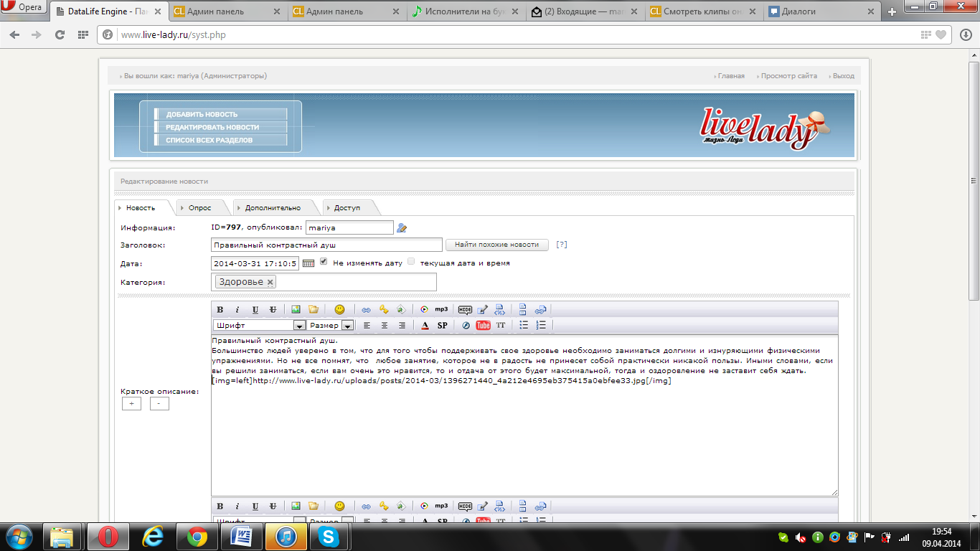Apply strikethrough in the short description toolbar
This screenshot has height=551, width=980.
273,309
